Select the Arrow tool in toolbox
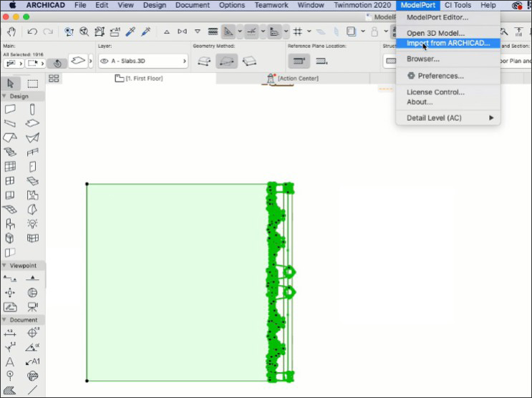Screen dimensions: 532x398 11,83
